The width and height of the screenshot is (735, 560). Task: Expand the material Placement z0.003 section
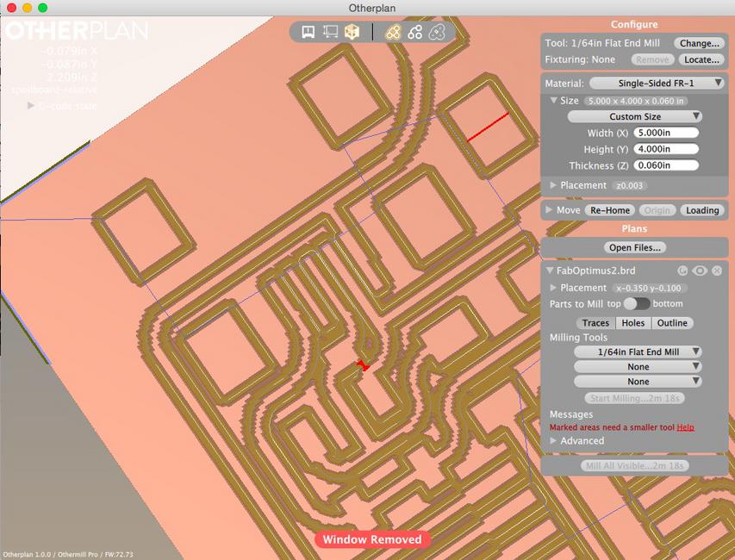coord(553,185)
